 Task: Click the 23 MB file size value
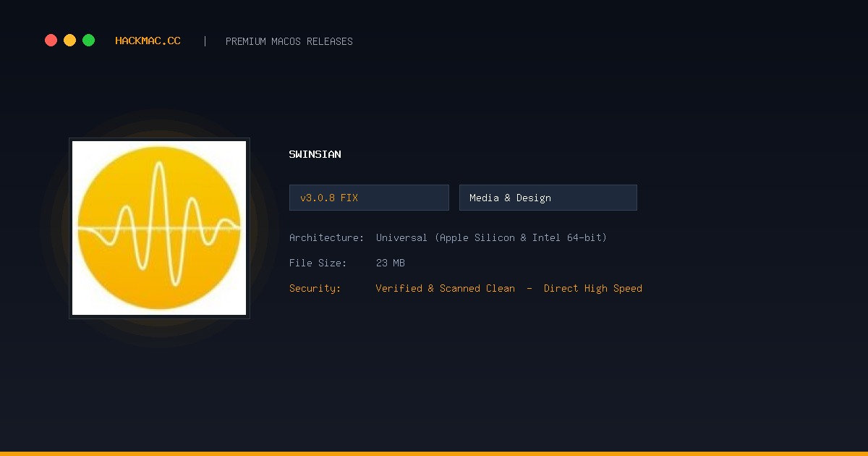[391, 263]
